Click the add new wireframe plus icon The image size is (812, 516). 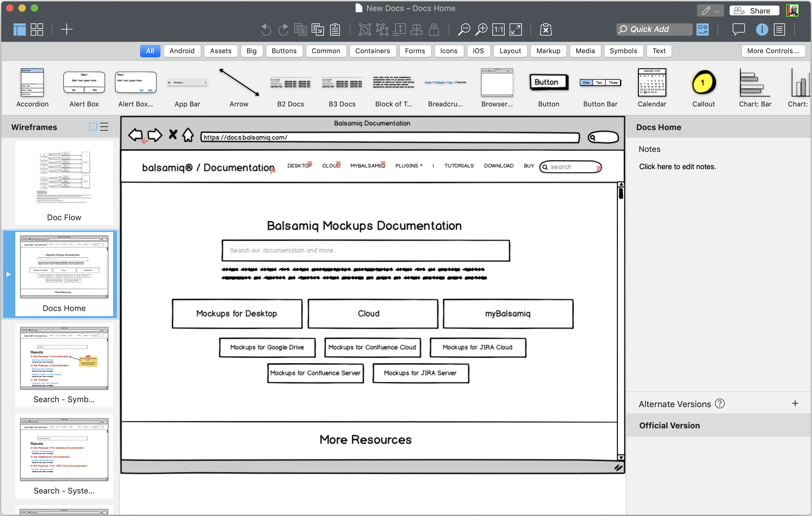coord(66,29)
